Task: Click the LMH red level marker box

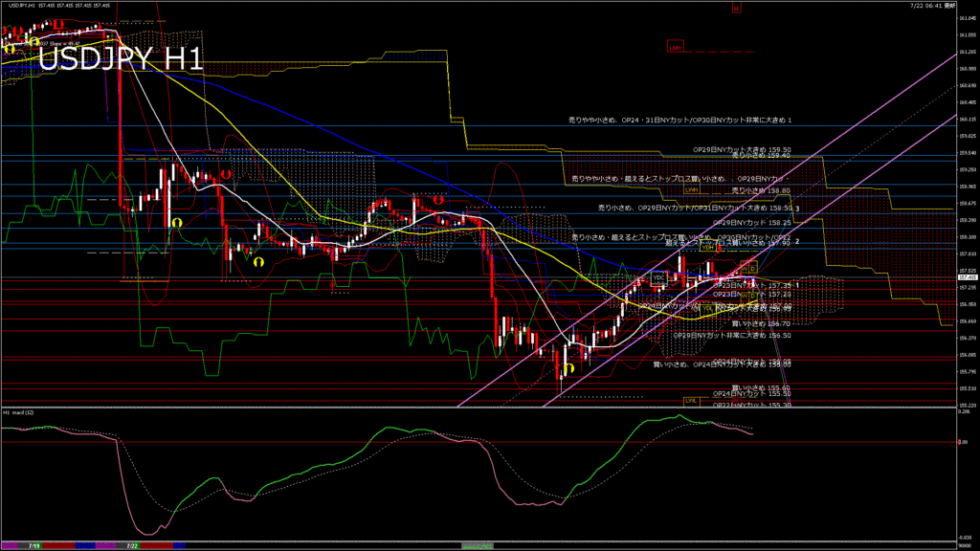Action: 675,48
